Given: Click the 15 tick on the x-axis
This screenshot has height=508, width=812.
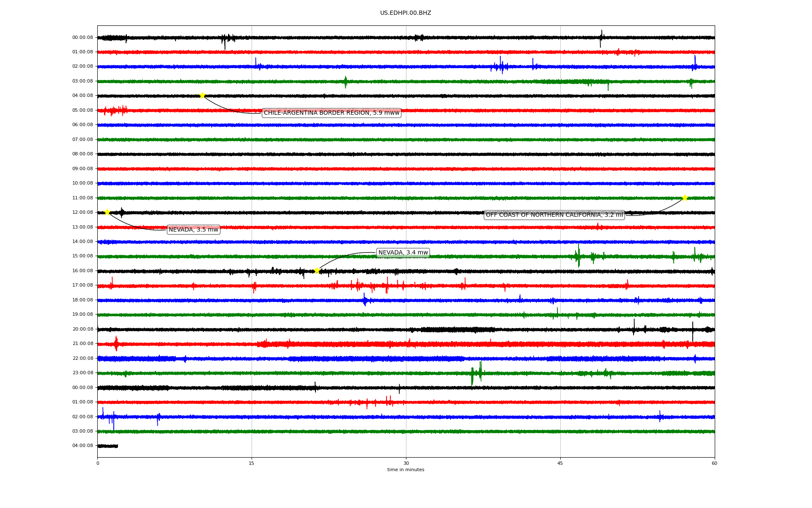Looking at the screenshot, I should pos(252,463).
